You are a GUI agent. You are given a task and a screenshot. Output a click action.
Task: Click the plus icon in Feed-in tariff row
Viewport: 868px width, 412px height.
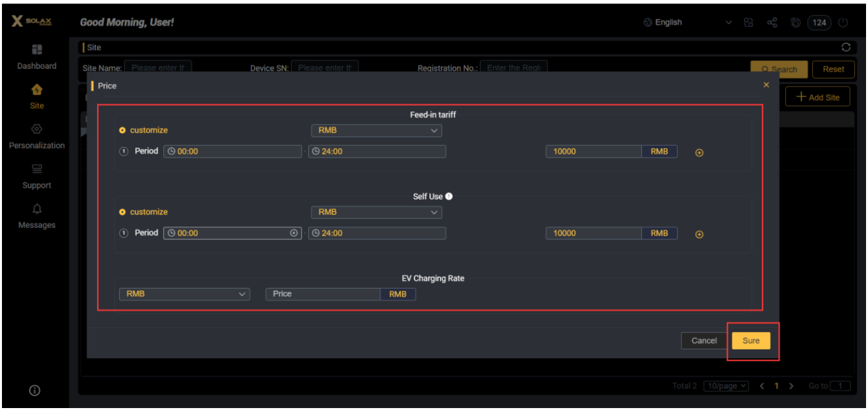click(699, 153)
